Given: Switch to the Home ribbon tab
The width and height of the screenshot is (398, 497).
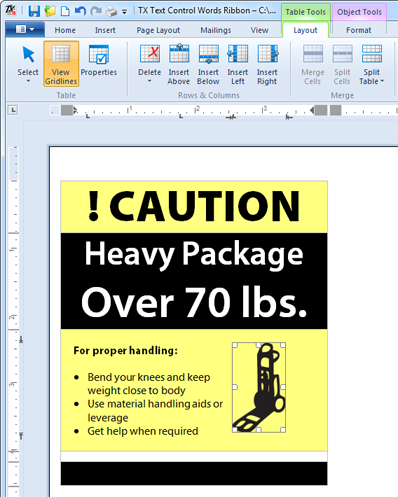Looking at the screenshot, I should 65,30.
